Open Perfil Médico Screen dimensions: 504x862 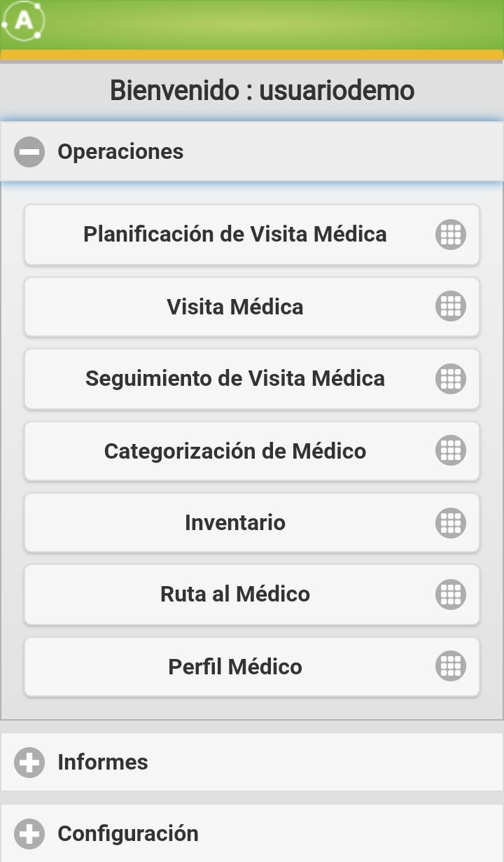click(252, 667)
